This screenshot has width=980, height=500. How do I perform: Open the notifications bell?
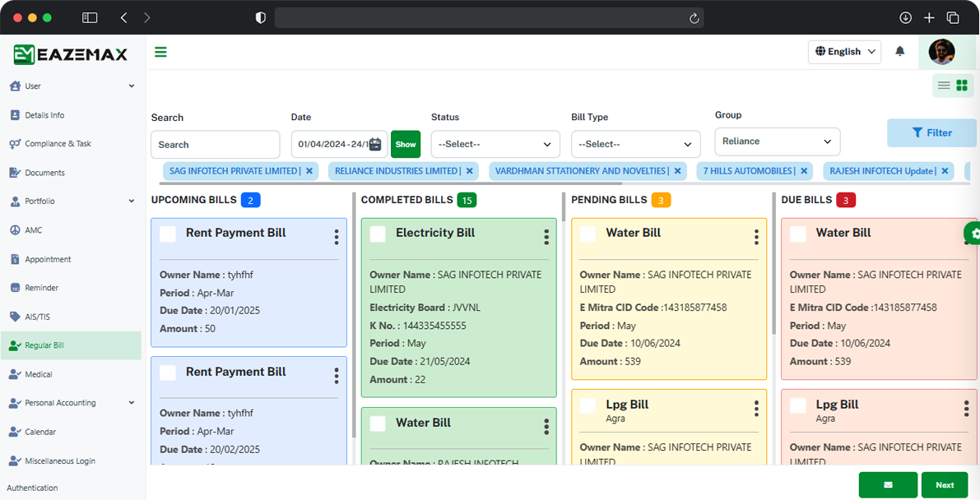tap(900, 51)
